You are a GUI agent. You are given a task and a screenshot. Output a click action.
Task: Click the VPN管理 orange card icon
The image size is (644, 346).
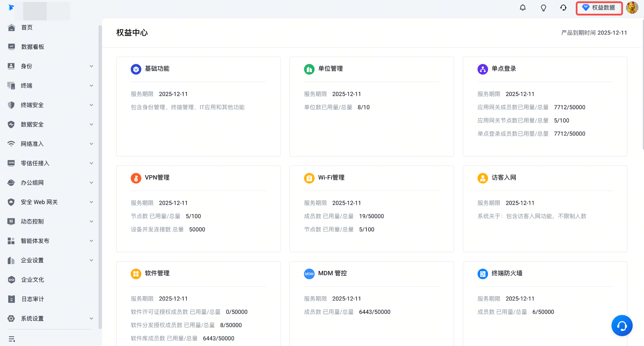click(136, 178)
